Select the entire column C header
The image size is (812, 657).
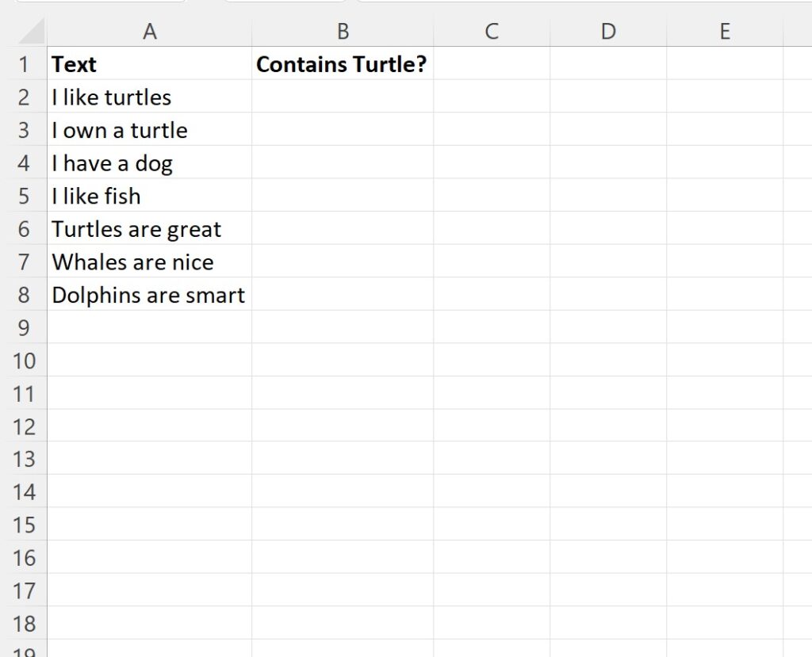click(x=492, y=32)
